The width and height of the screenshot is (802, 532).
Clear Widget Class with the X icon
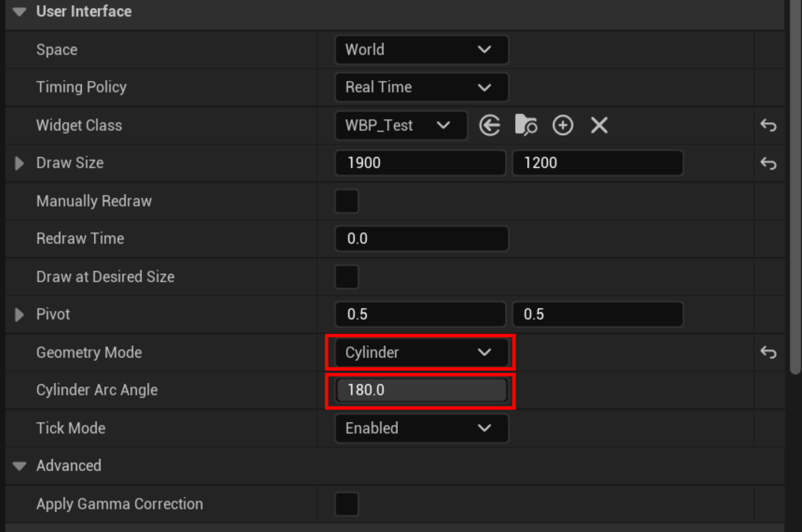599,125
